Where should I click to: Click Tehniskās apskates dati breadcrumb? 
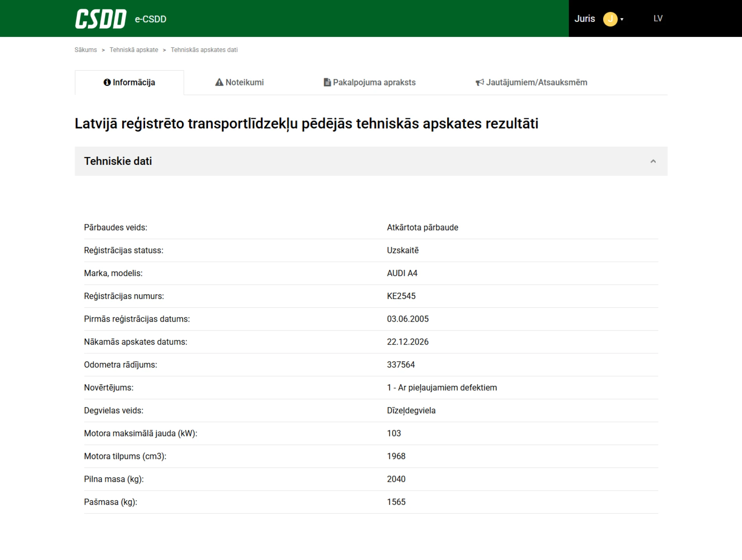[204, 50]
